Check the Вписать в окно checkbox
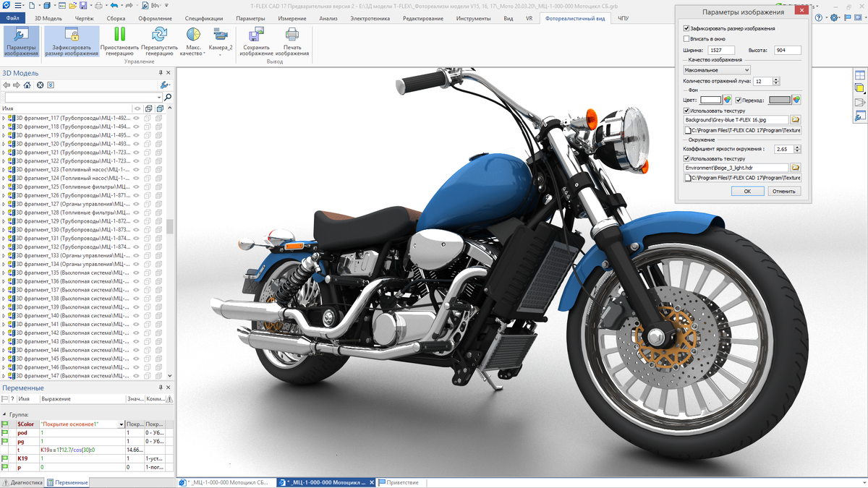Screen dimensions: 868x488 [686, 38]
